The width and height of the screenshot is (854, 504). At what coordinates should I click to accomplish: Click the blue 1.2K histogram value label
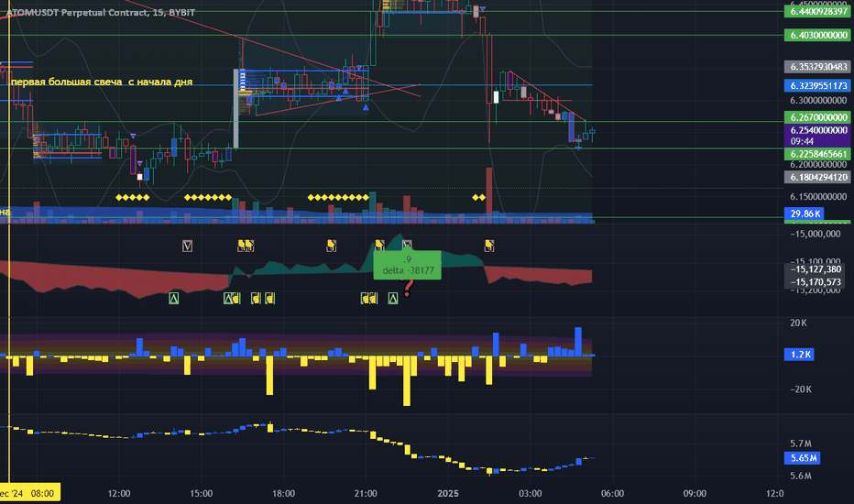pos(800,355)
